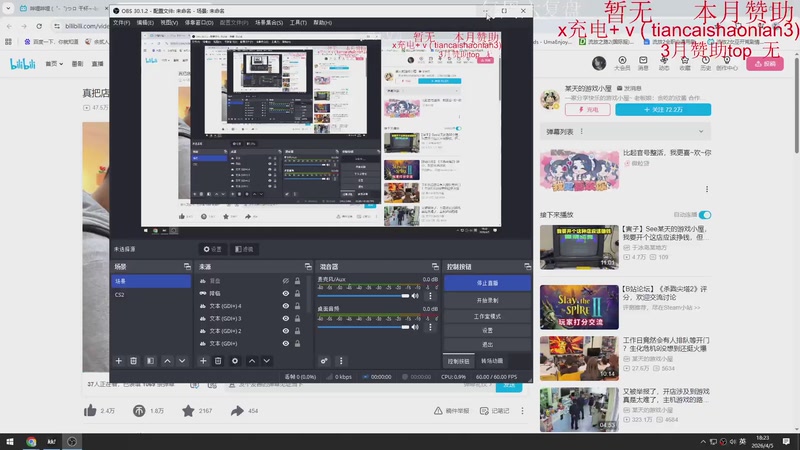Hide the 文本 (GDI+) 3 source
Image resolution: width=800 pixels, height=450 pixels.
coord(286,318)
